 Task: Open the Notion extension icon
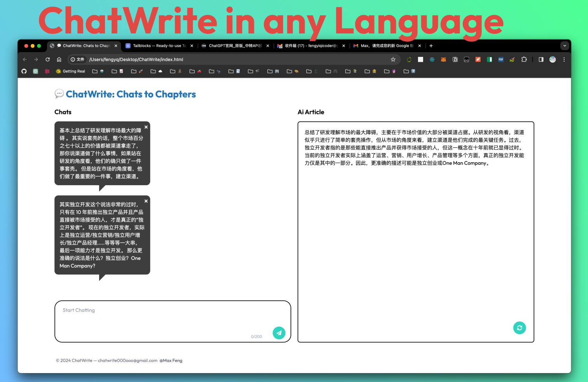coord(455,60)
